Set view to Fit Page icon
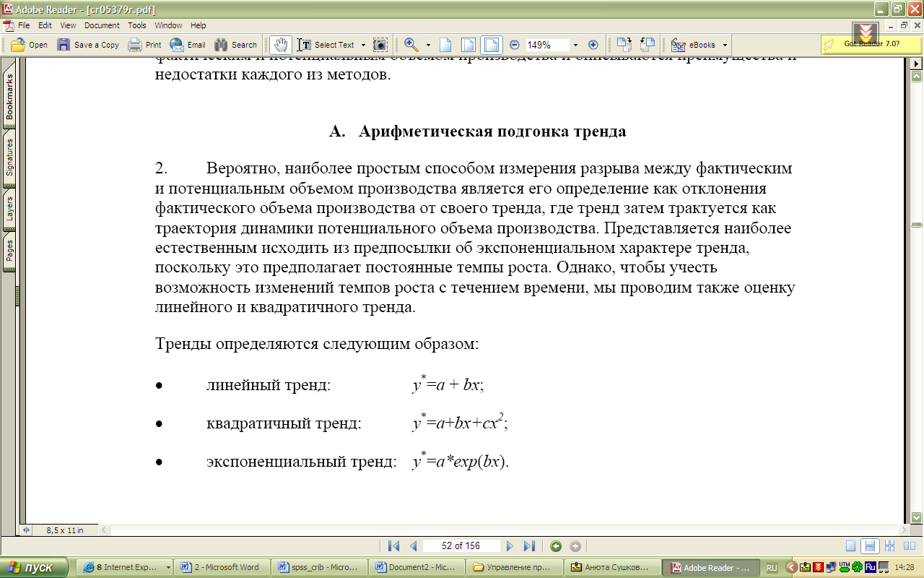This screenshot has height=578, width=924. (468, 45)
